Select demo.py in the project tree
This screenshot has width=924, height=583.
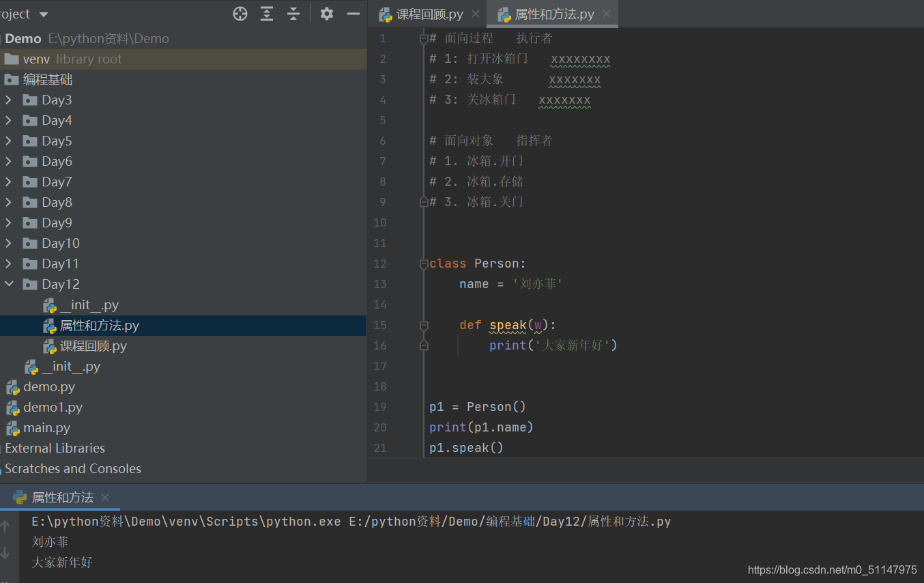pyautogui.click(x=183, y=387)
